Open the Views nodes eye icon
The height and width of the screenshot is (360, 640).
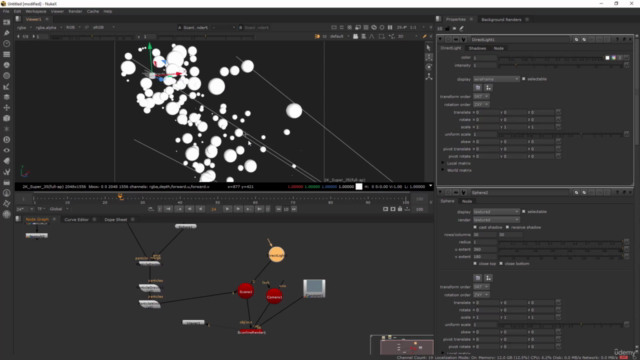pyautogui.click(x=7, y=150)
